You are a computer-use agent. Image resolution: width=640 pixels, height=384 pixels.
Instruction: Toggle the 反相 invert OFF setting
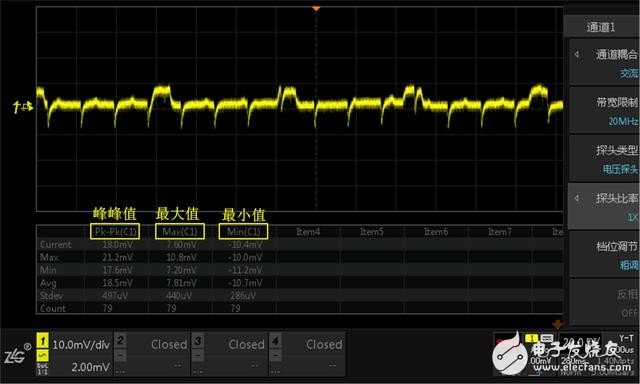604,302
